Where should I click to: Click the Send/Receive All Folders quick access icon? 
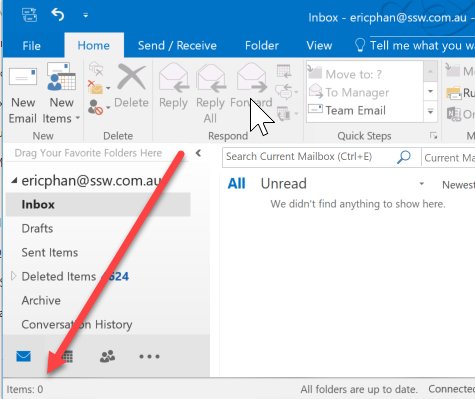point(29,15)
